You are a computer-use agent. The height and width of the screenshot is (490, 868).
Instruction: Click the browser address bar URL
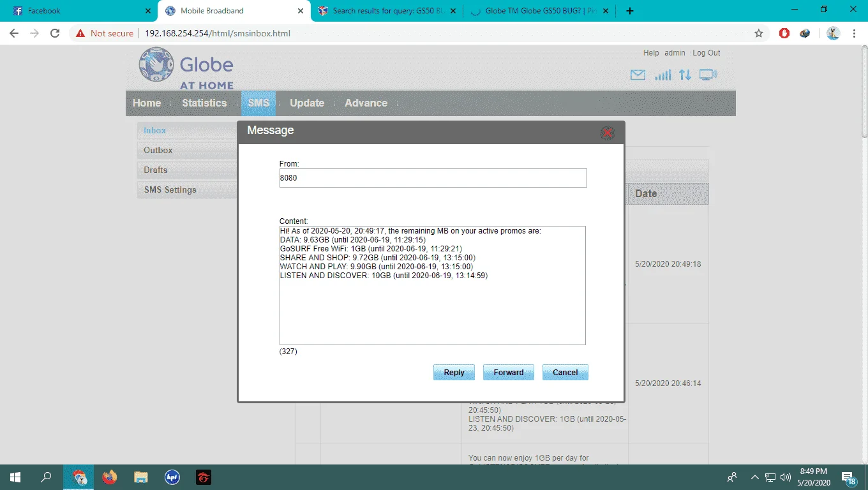pos(218,33)
